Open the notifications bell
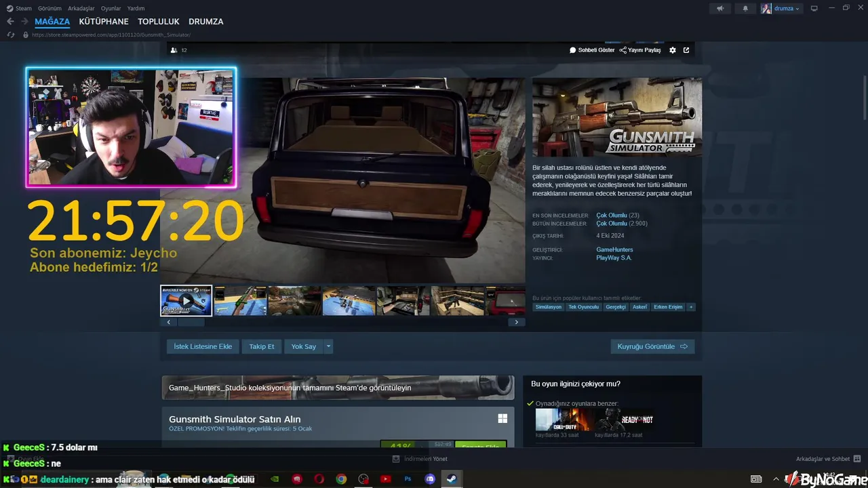The image size is (868, 488). [745, 8]
